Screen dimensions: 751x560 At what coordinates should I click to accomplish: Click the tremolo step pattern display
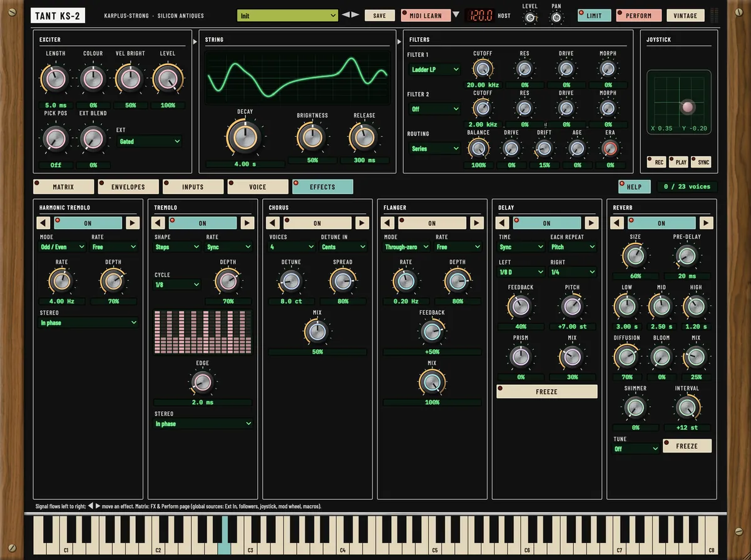tap(203, 332)
